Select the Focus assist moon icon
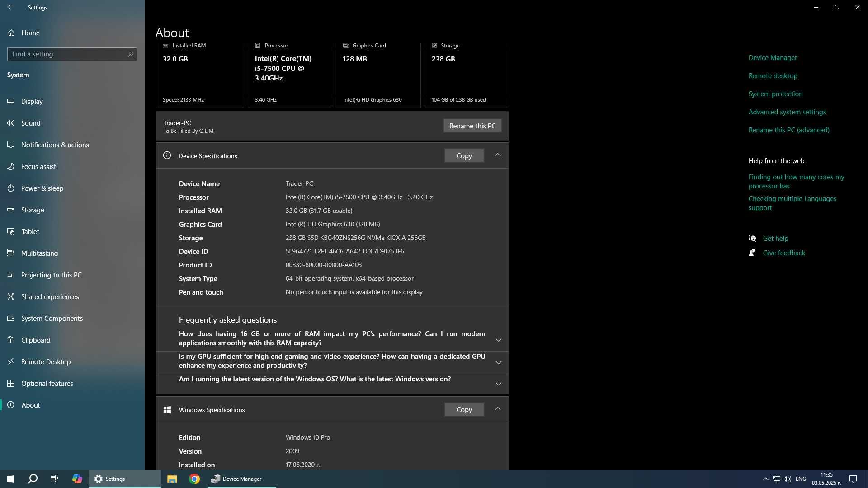This screenshot has width=868, height=488. coord(11,166)
